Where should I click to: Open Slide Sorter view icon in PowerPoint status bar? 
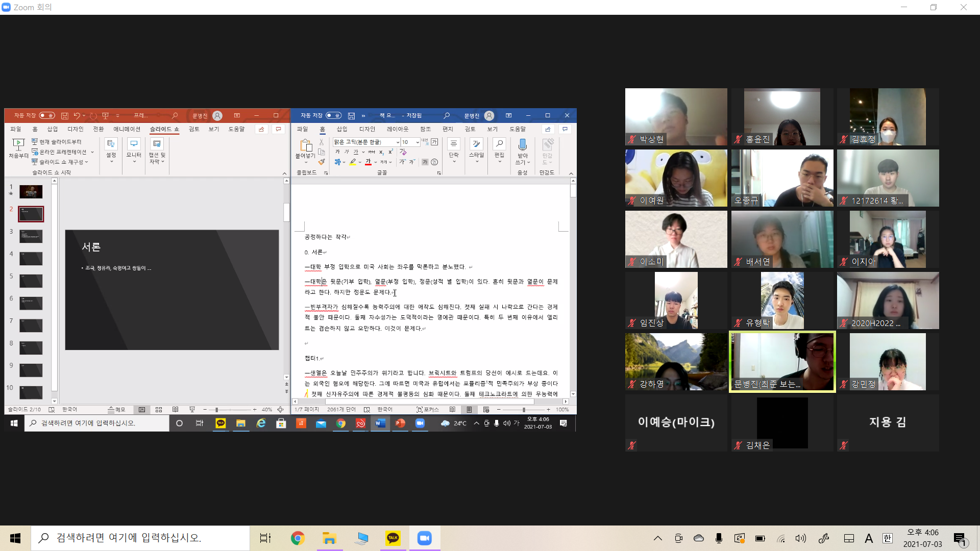(159, 410)
